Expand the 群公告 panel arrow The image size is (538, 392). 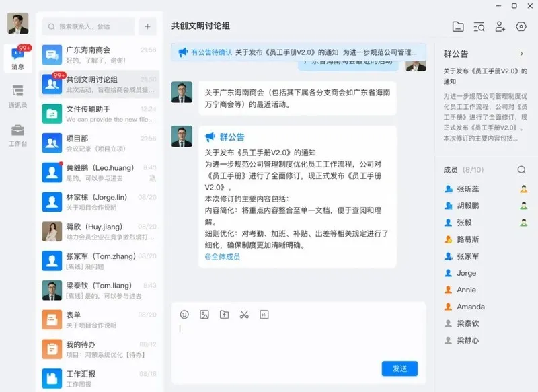(x=521, y=54)
